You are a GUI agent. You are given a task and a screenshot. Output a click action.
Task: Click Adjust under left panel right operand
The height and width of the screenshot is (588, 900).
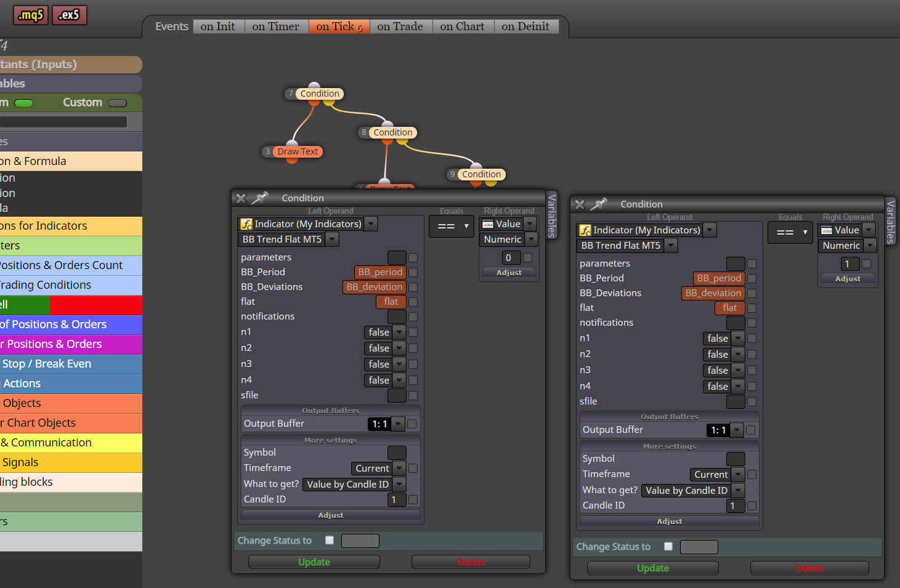[509, 273]
